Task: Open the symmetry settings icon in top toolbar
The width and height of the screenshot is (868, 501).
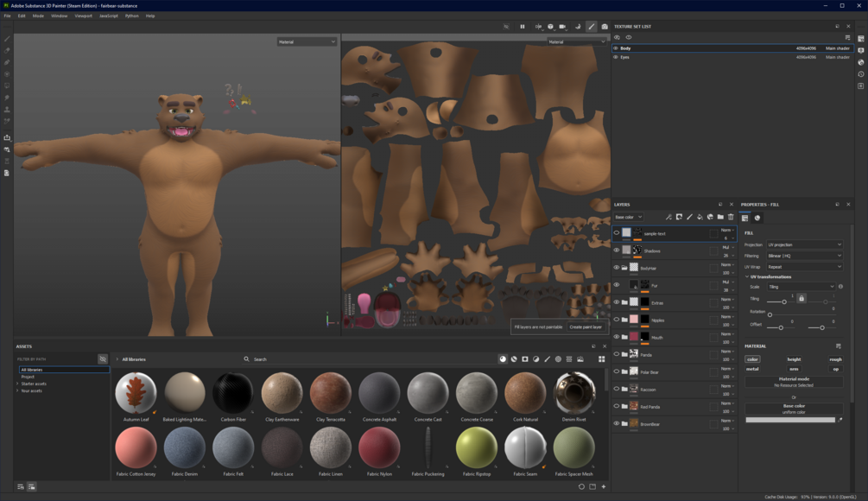Action: pos(538,27)
